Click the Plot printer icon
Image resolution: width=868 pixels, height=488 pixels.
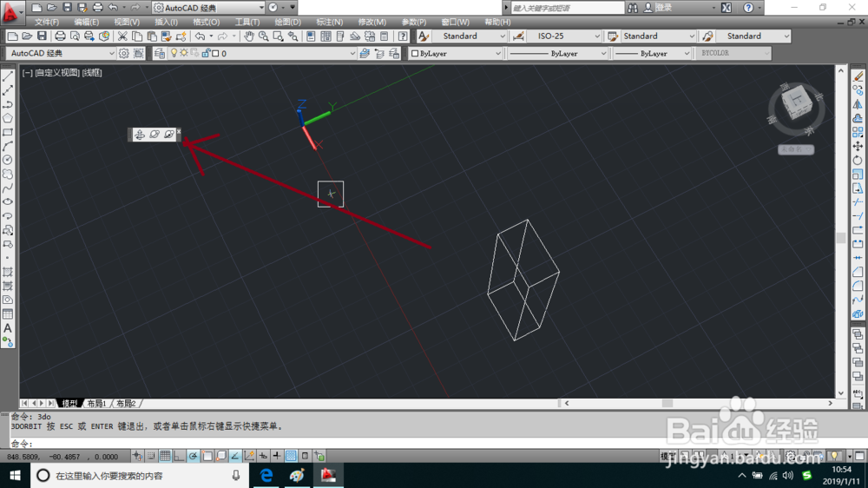pos(60,36)
